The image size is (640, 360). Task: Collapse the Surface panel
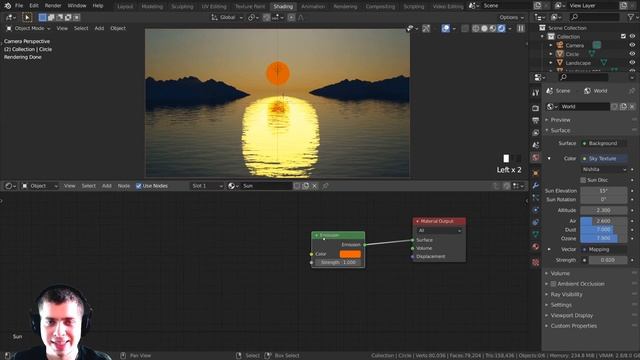click(560, 130)
